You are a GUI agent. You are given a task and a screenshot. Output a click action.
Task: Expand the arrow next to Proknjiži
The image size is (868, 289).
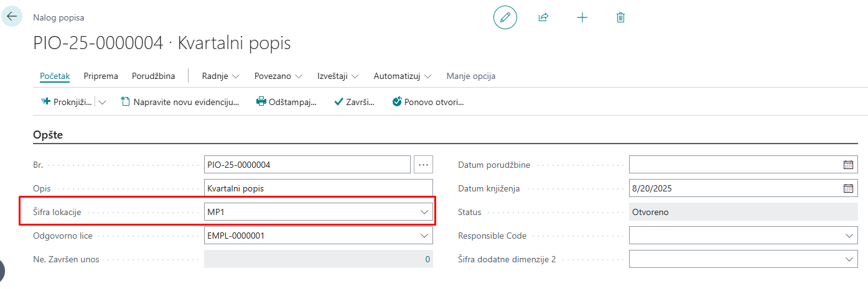pos(103,102)
